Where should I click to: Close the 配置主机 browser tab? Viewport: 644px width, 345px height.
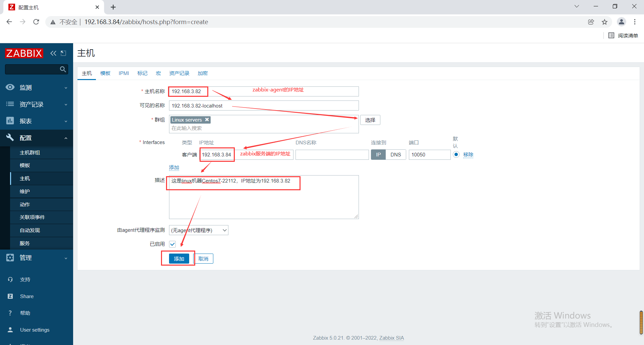pyautogui.click(x=97, y=7)
